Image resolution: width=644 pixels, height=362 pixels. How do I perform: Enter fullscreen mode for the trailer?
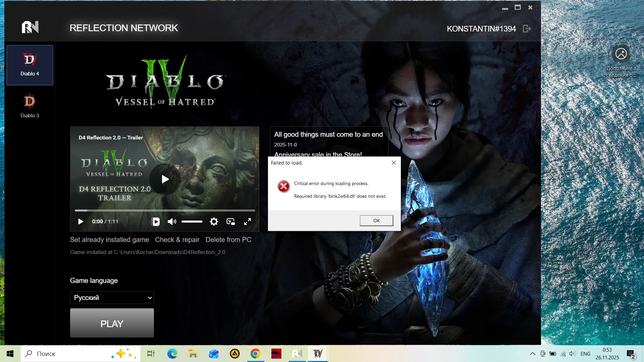[x=248, y=222]
